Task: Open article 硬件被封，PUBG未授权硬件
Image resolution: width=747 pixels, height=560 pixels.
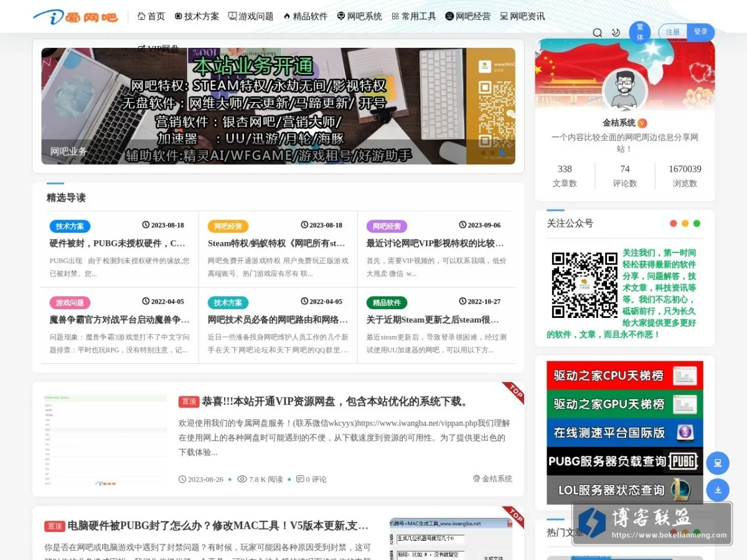Action: coord(118,243)
